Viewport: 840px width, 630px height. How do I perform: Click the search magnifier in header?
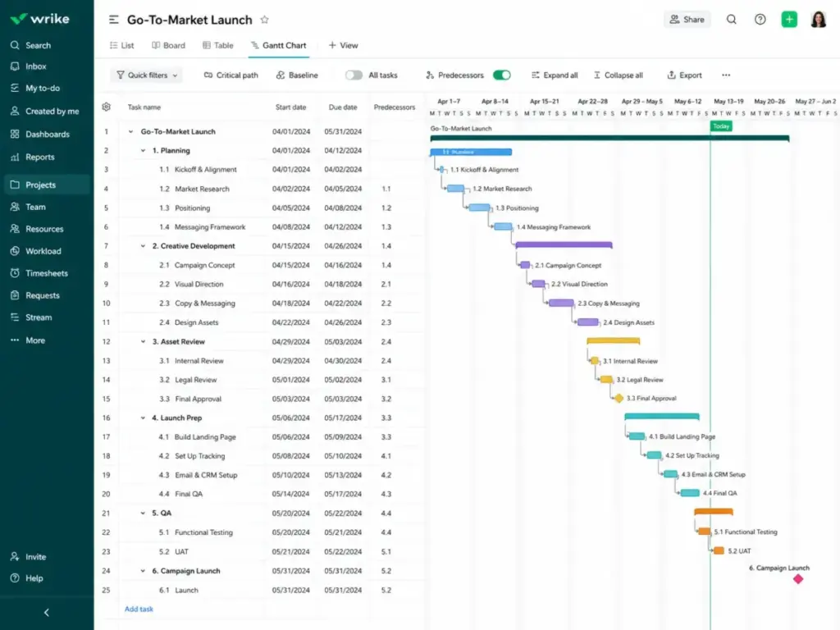click(x=731, y=20)
